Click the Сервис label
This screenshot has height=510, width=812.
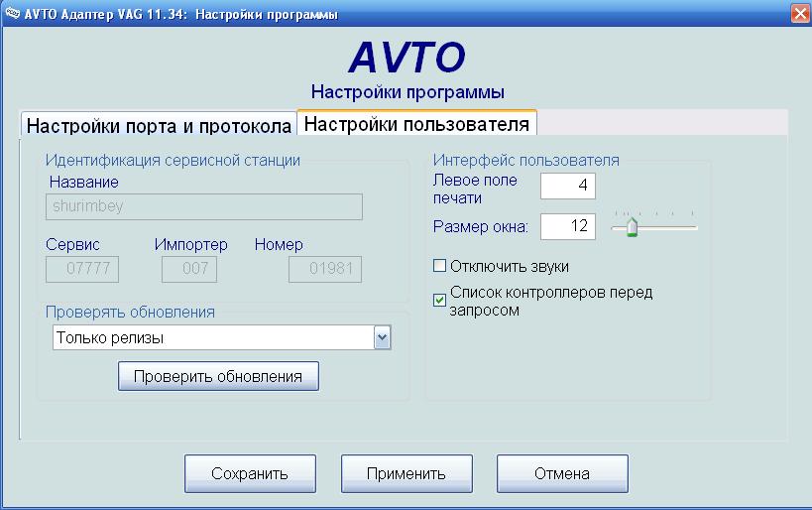[72, 245]
